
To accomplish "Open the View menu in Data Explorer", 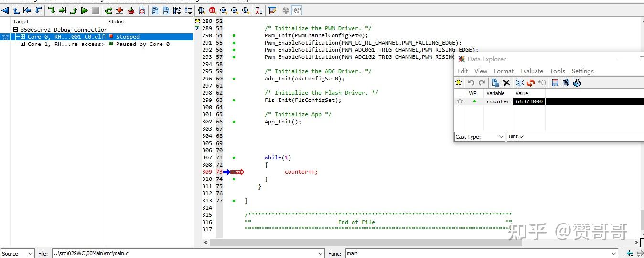I will 481,71.
